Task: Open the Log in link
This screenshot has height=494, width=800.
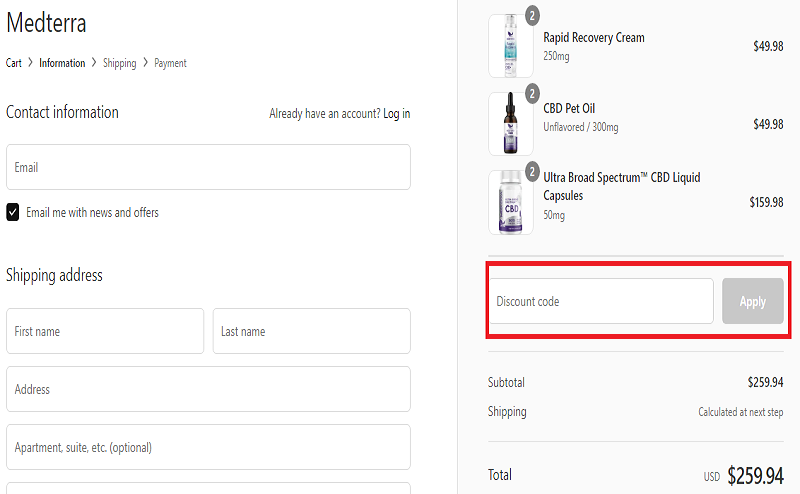Action: [x=396, y=113]
